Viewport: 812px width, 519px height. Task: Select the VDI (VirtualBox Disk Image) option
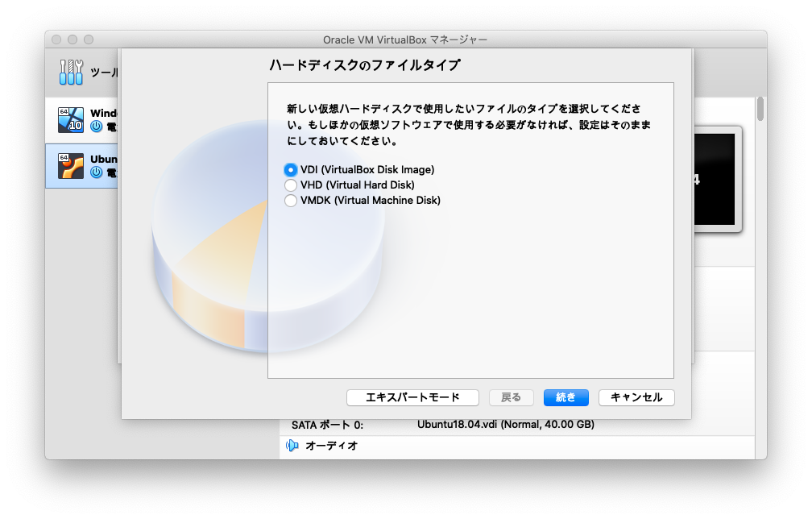point(291,169)
